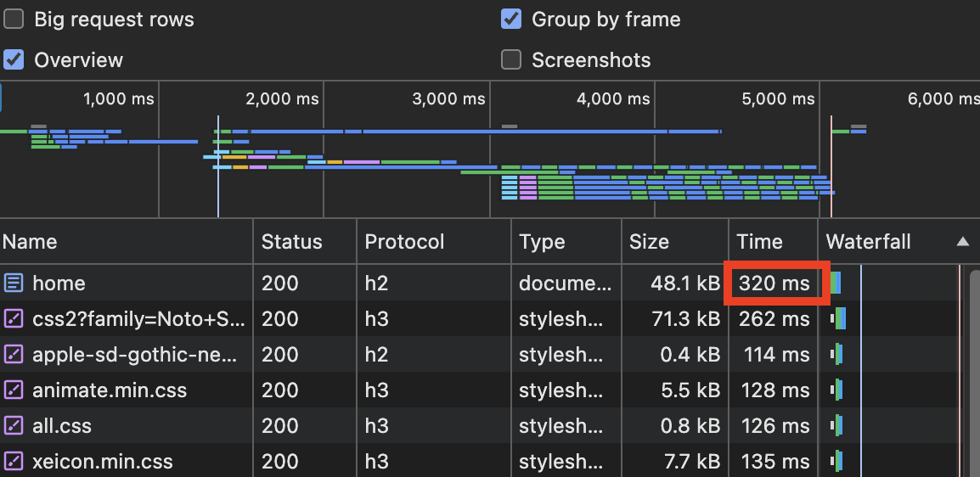The image size is (980, 477).
Task: Click the stylesheet icon beside css2?family=Noto+S
Action: 13,319
